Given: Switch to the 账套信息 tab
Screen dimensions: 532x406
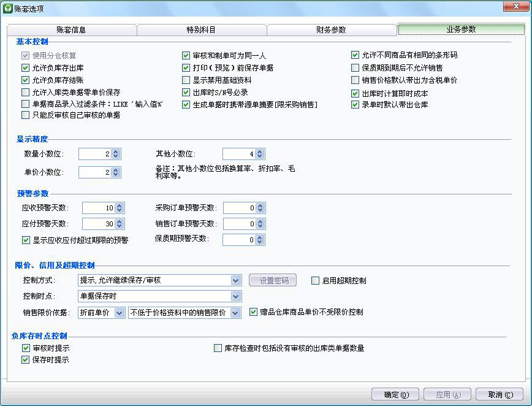Looking at the screenshot, I should coord(71,28).
